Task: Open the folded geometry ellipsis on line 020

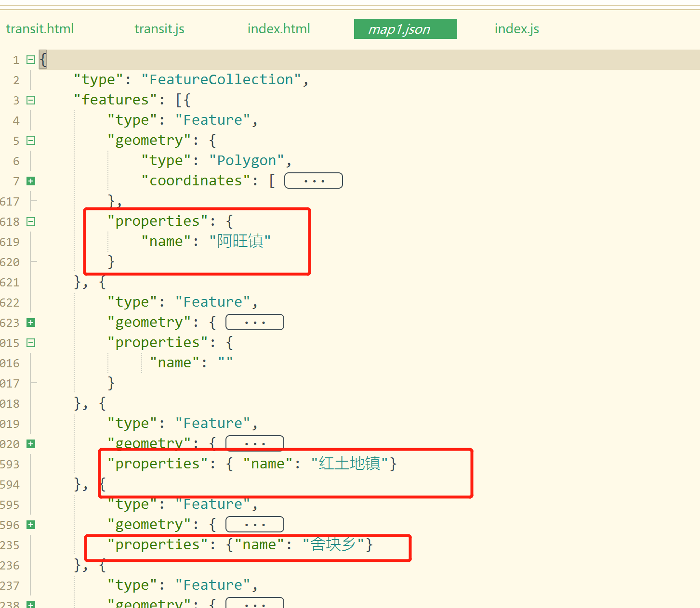Action: pyautogui.click(x=255, y=443)
